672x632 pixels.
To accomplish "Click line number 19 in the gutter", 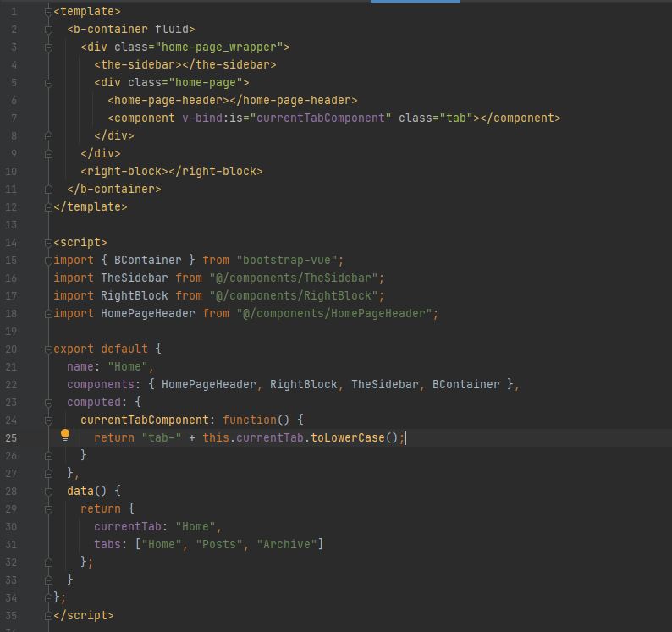I will (x=11, y=332).
